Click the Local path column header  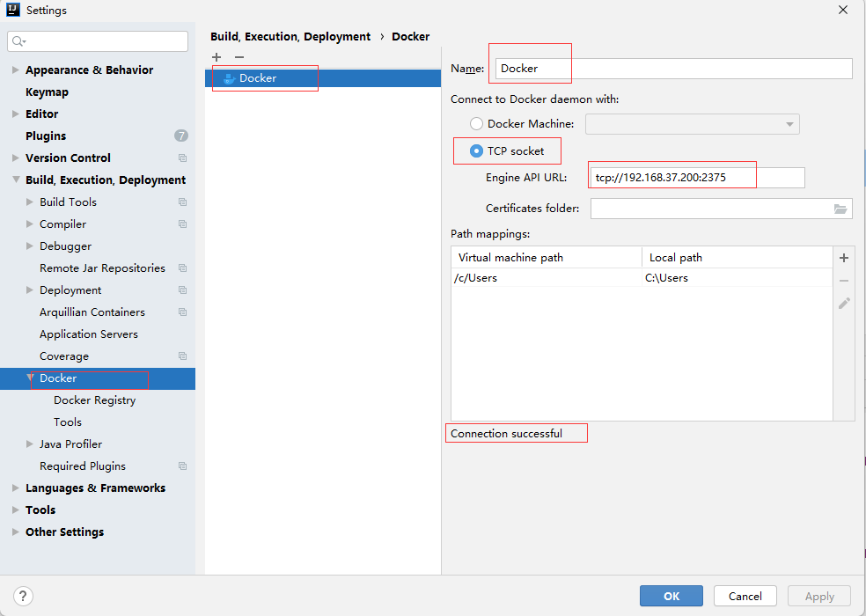click(738, 258)
